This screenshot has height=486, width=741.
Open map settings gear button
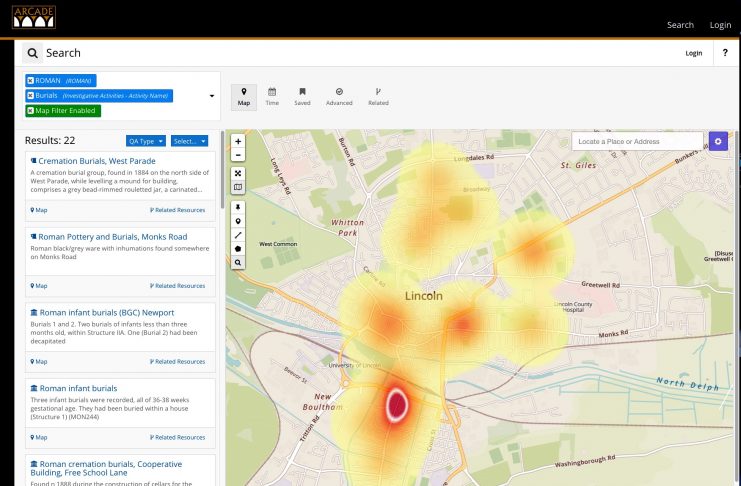pyautogui.click(x=718, y=142)
